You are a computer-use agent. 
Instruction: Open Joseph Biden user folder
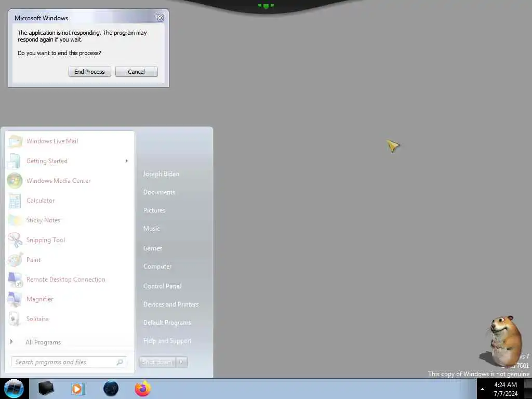click(x=161, y=174)
